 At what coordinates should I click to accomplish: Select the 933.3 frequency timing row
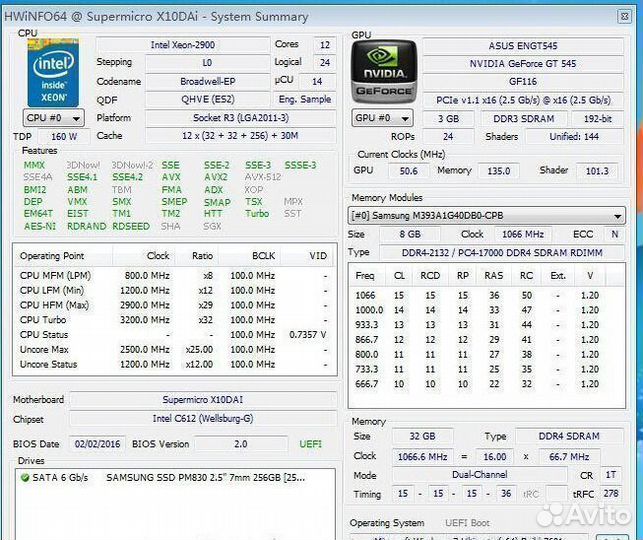486,325
